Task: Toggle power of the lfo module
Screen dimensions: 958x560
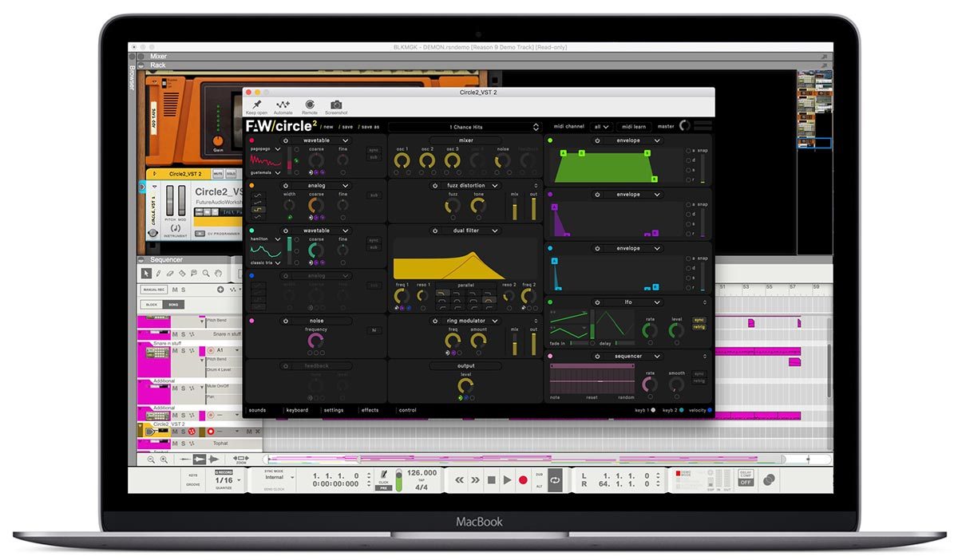Action: pyautogui.click(x=596, y=302)
